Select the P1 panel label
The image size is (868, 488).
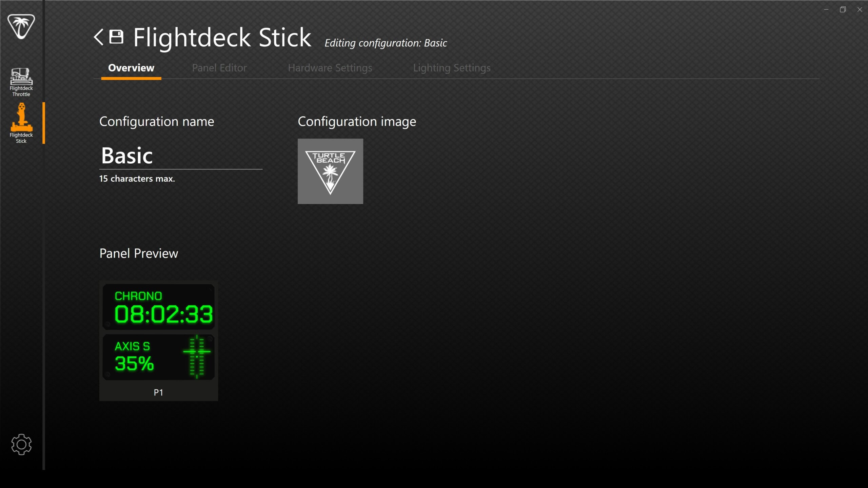click(158, 392)
